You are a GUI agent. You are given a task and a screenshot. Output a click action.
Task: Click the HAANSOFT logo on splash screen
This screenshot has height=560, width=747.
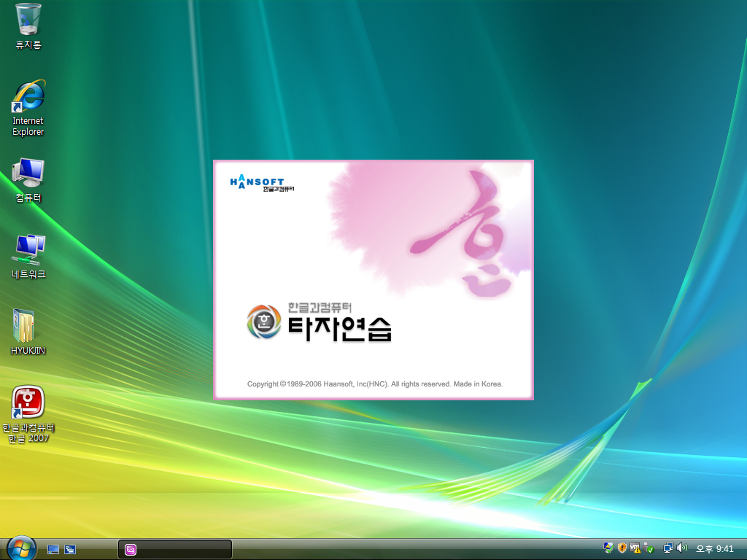pos(262,183)
